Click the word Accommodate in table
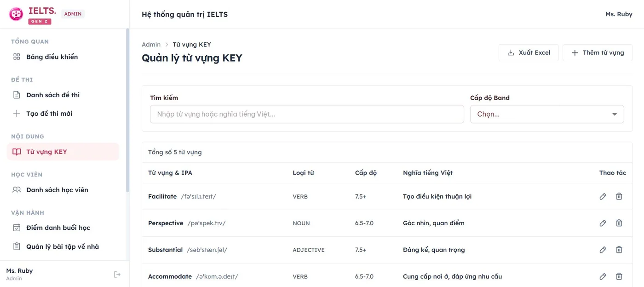644x287 pixels. 170,276
